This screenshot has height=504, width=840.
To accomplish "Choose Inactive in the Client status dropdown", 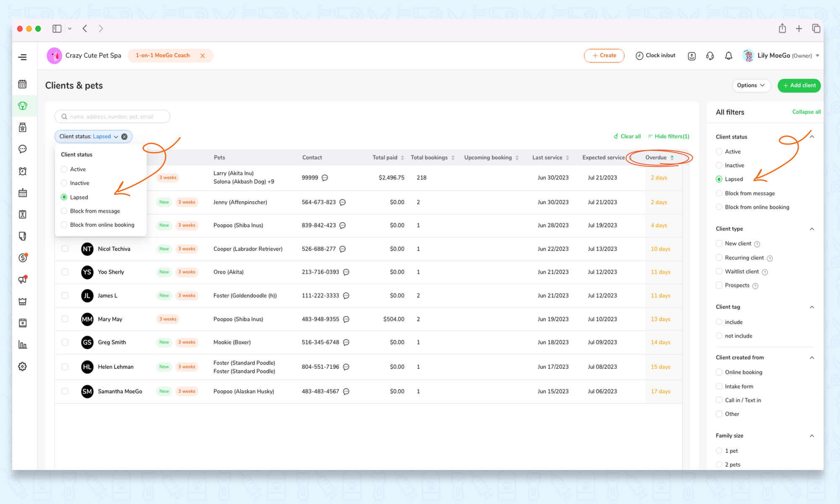I will click(64, 183).
